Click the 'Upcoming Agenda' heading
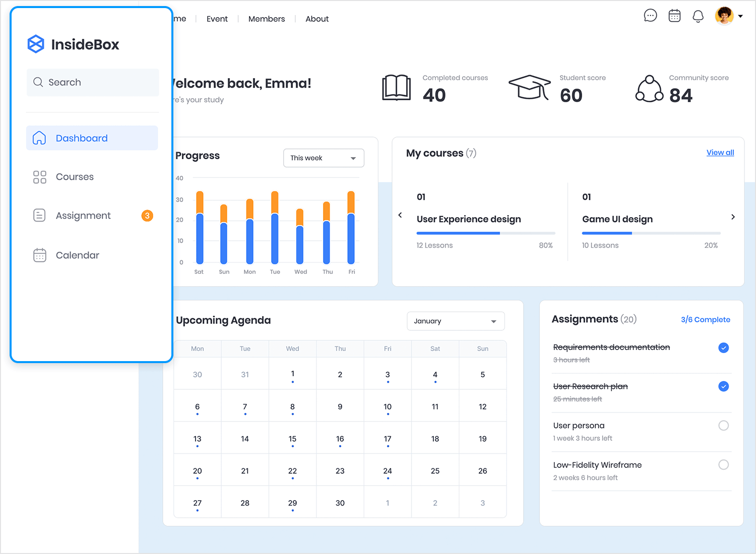 point(223,320)
